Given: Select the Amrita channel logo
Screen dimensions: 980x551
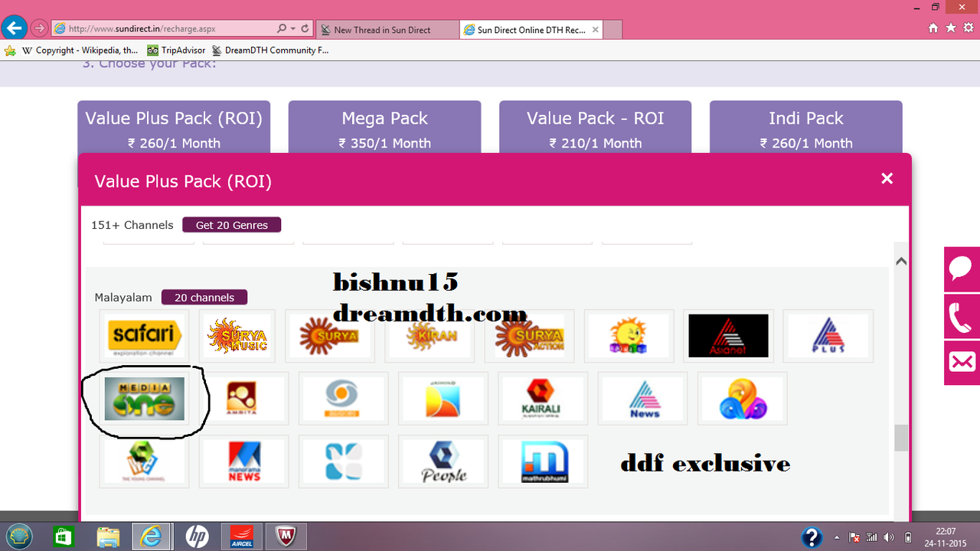Looking at the screenshot, I should (x=243, y=399).
